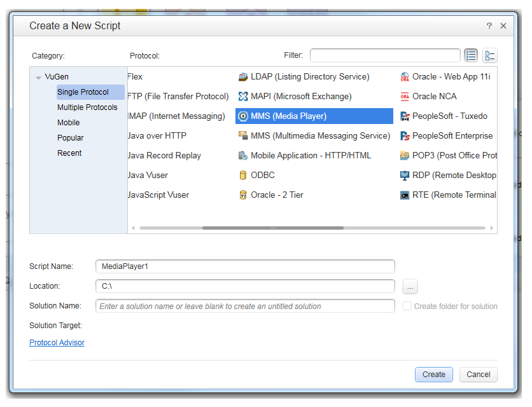Image resolution: width=532 pixels, height=407 pixels.
Task: Select the Multiple Protocols category
Action: 87,107
